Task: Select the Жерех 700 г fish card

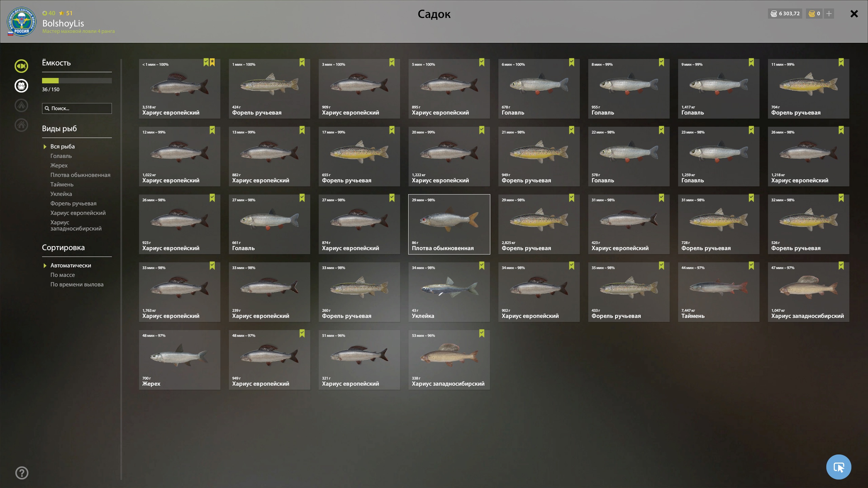Action: [x=180, y=360]
